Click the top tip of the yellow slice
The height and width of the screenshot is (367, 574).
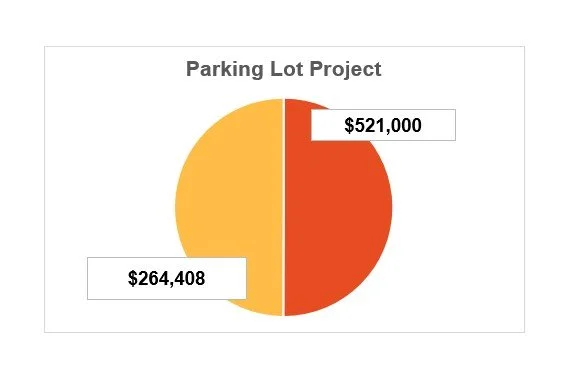[280, 102]
